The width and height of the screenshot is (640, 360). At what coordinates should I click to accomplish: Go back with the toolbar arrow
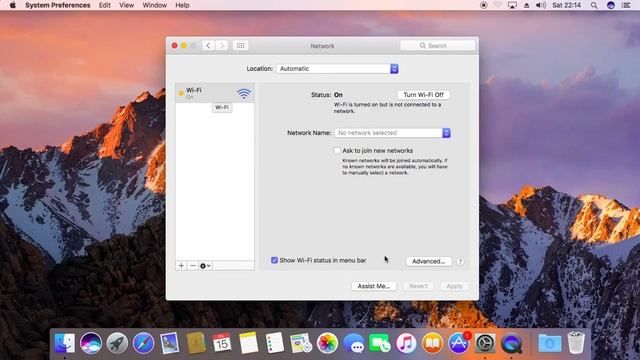pos(209,45)
